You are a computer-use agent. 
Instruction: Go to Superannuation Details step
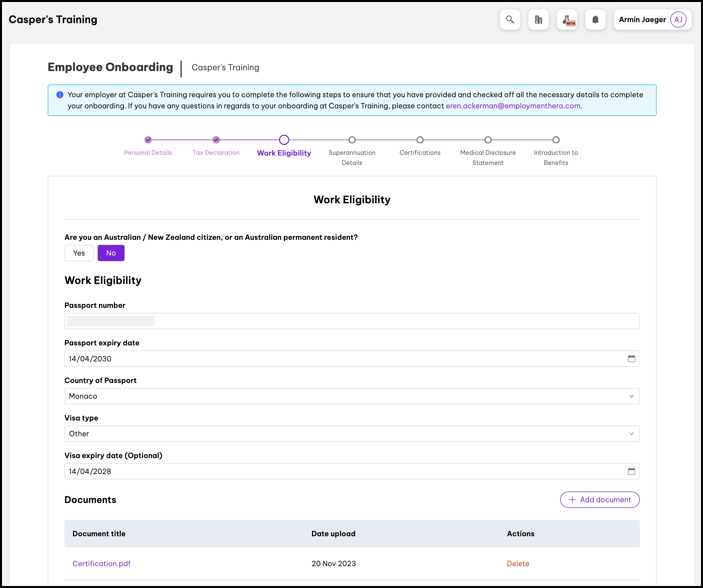click(x=352, y=157)
